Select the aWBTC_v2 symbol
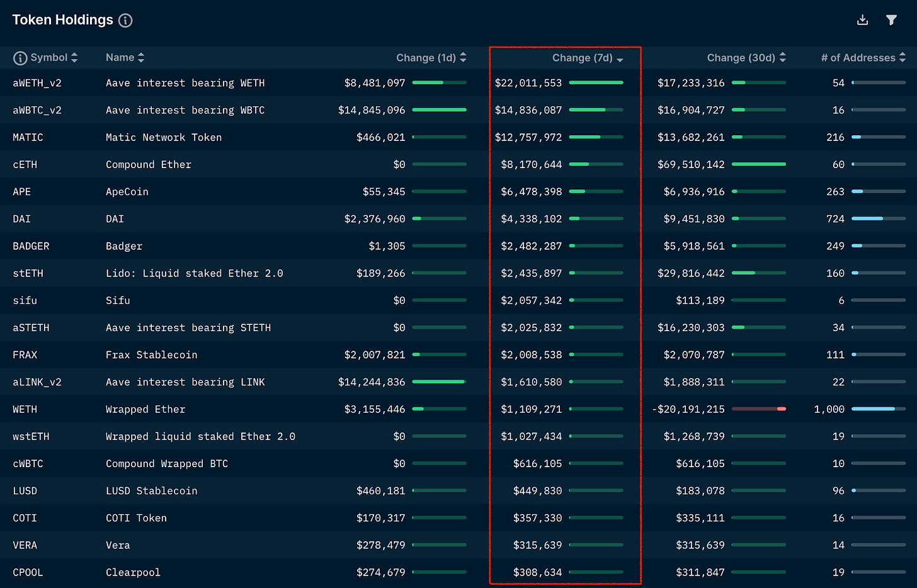 point(37,110)
